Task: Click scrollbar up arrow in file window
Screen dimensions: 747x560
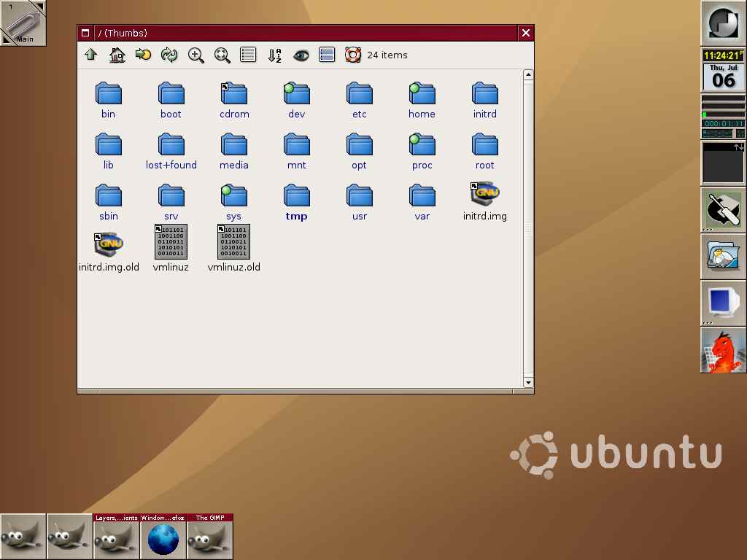Action: pos(528,75)
